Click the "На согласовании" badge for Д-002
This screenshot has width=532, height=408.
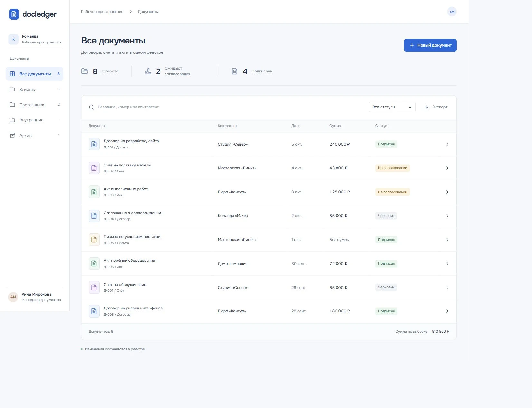click(x=393, y=168)
